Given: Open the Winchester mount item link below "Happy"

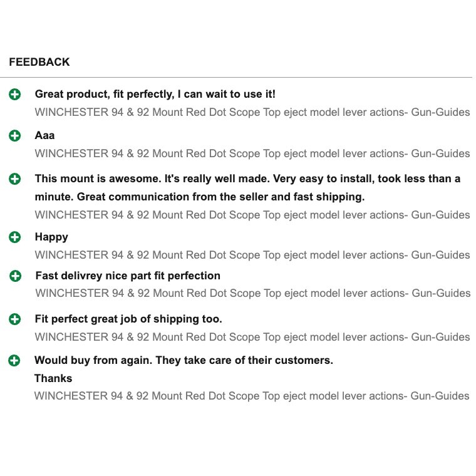Looking at the screenshot, I should 252,255.
